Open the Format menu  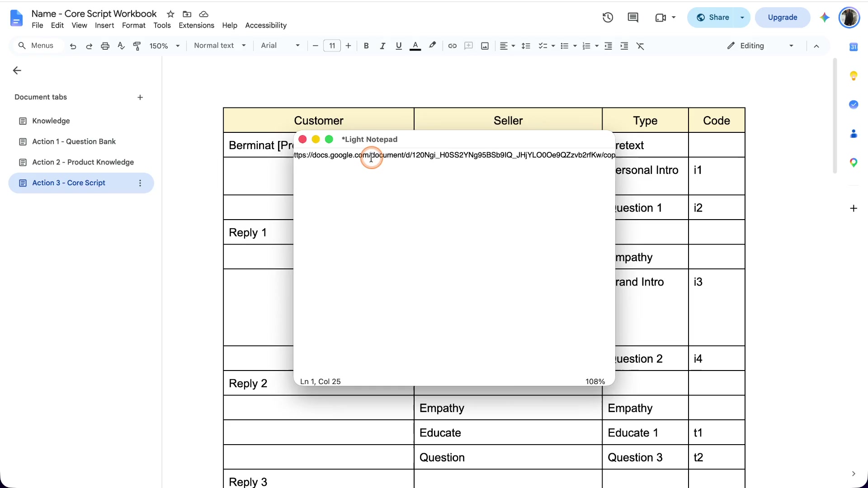tap(133, 26)
